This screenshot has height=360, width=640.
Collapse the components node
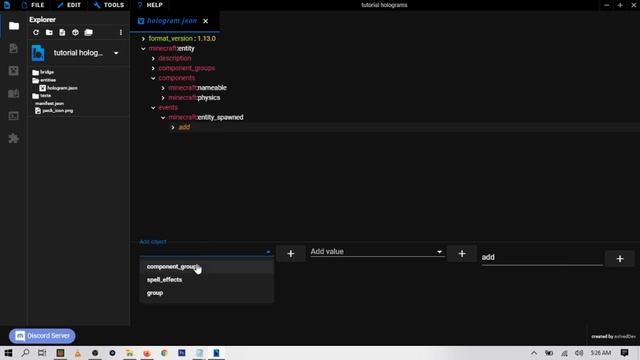[153, 78]
